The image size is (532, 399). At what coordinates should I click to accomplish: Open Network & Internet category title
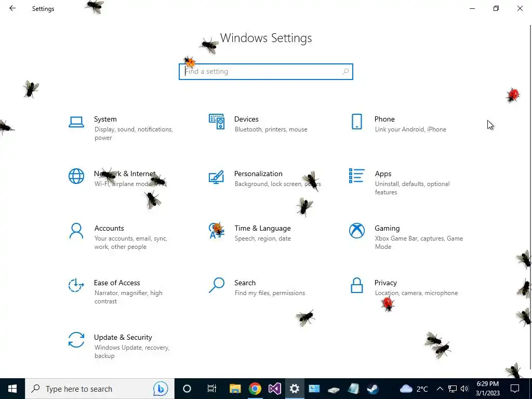pyautogui.click(x=125, y=174)
